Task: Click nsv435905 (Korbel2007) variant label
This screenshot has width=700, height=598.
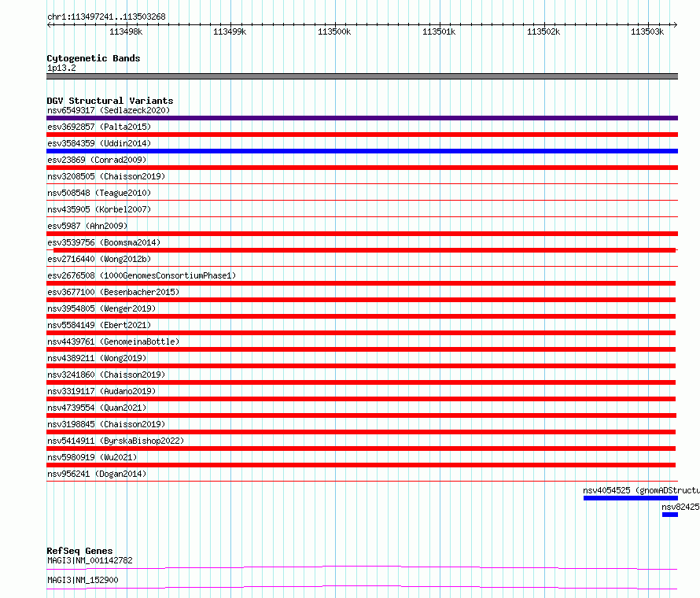Action: pyautogui.click(x=99, y=209)
